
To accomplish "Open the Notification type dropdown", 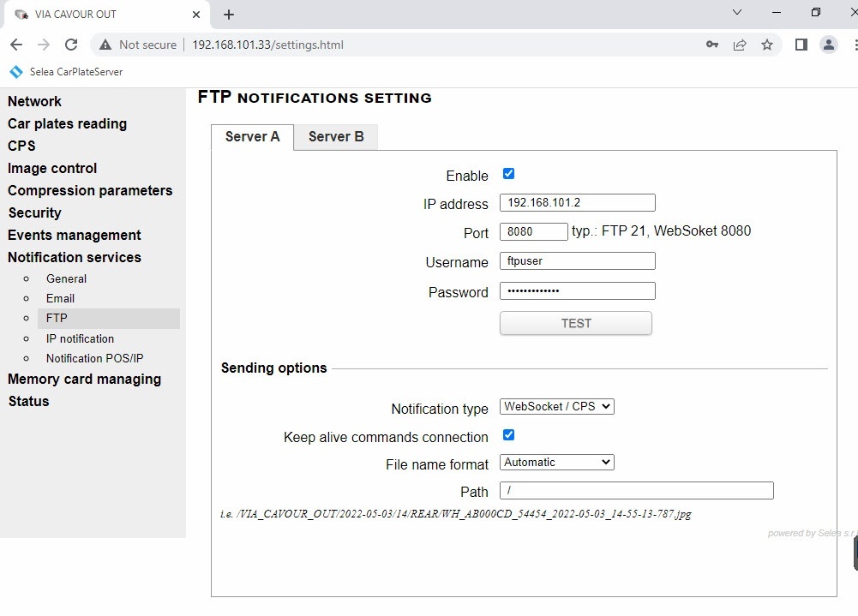I will pyautogui.click(x=557, y=407).
